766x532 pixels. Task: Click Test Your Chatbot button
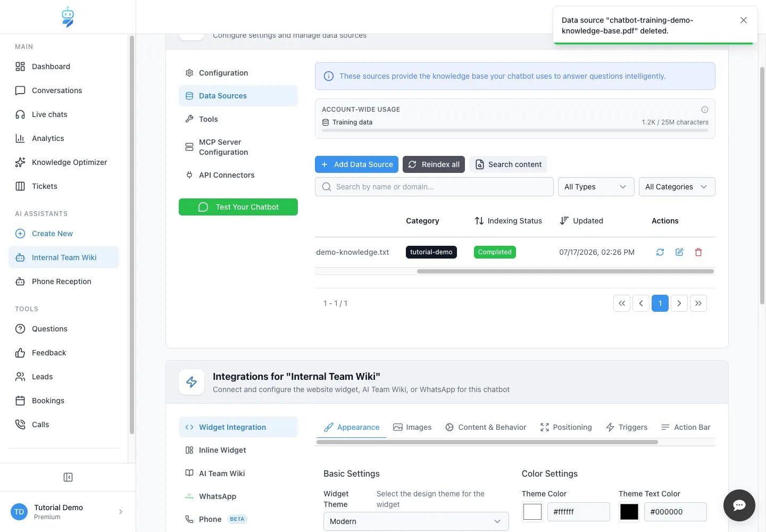coord(238,207)
